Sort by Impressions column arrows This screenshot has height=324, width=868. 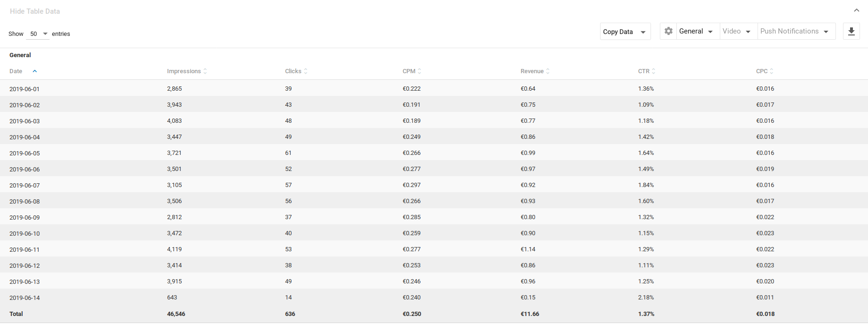tap(205, 71)
